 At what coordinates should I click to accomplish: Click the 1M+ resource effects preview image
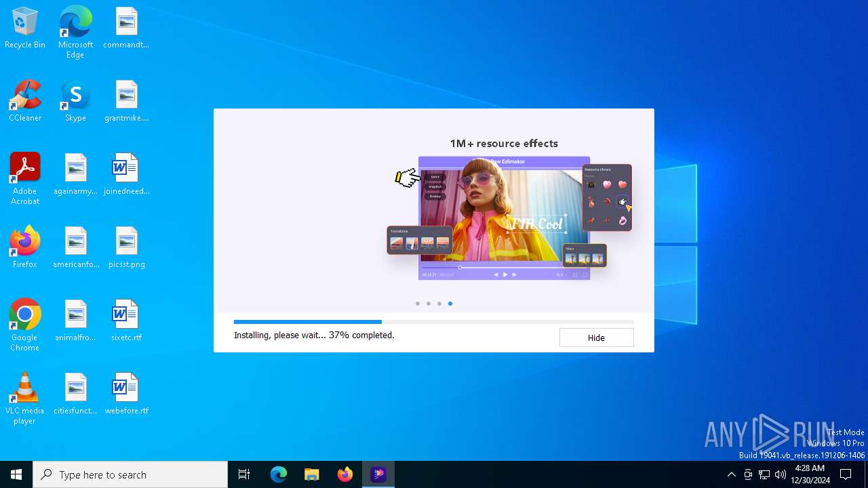pos(509,218)
